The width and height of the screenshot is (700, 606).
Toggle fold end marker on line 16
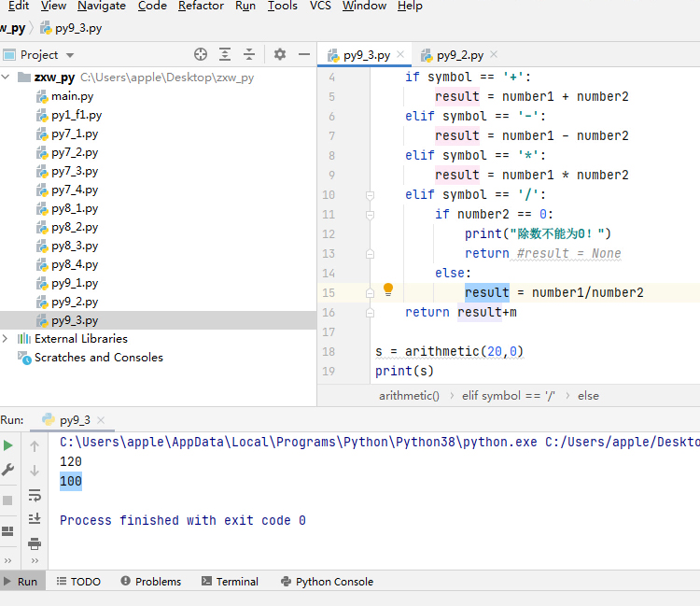[x=370, y=313]
